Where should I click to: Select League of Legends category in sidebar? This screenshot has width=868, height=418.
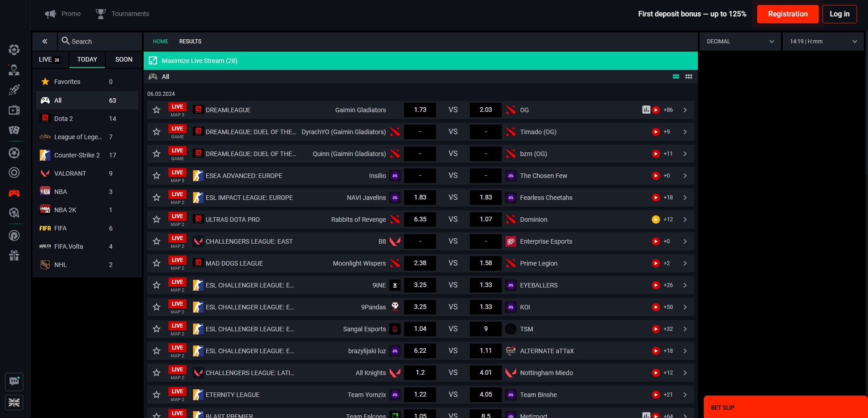(x=87, y=137)
